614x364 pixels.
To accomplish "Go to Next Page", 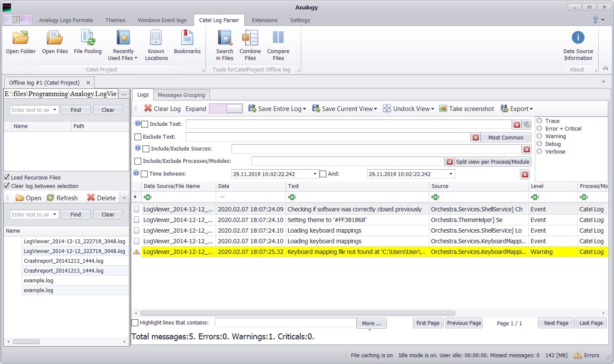I will (556, 323).
